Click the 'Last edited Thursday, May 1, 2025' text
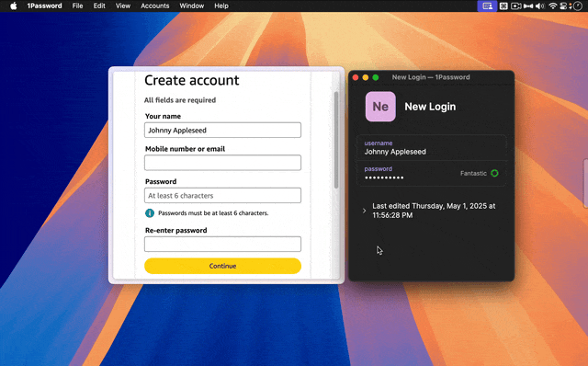Image resolution: width=588 pixels, height=366 pixels. pyautogui.click(x=434, y=211)
